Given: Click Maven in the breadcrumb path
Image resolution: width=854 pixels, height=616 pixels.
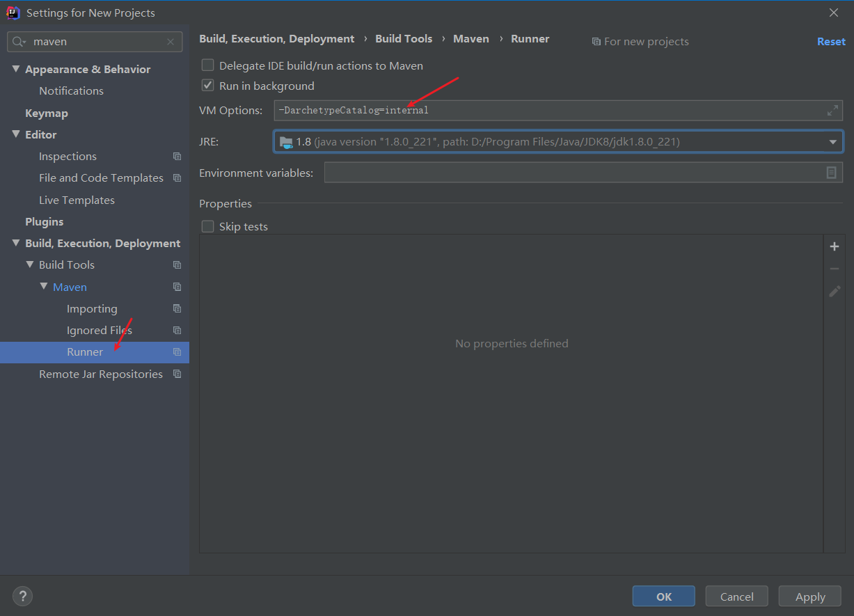Looking at the screenshot, I should click(471, 39).
